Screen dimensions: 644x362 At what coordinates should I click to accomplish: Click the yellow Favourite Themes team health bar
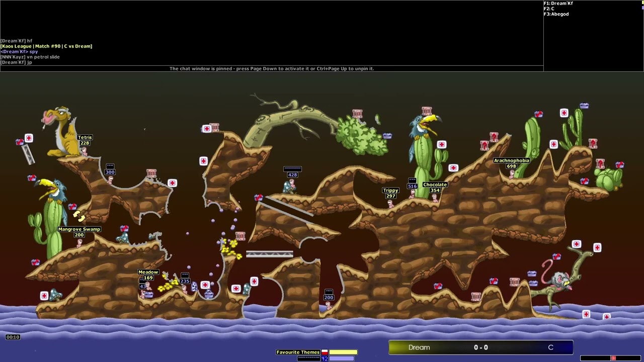tap(343, 352)
